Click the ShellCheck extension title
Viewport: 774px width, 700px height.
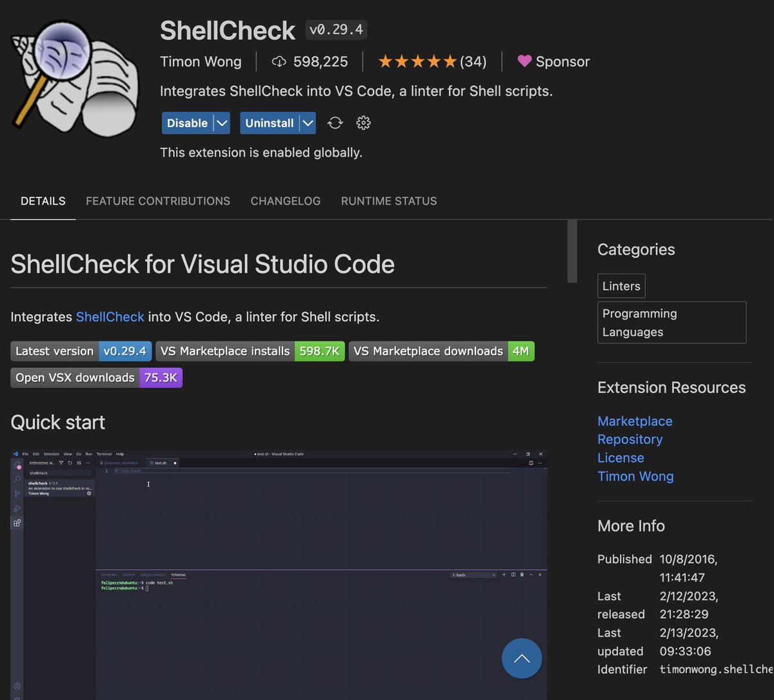point(228,30)
